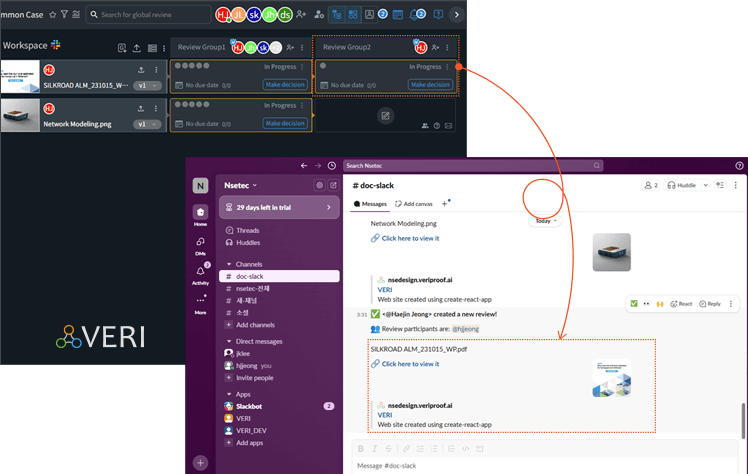The height and width of the screenshot is (474, 748).
Task: Click the add member icon in Review Group1
Action: pos(290,47)
